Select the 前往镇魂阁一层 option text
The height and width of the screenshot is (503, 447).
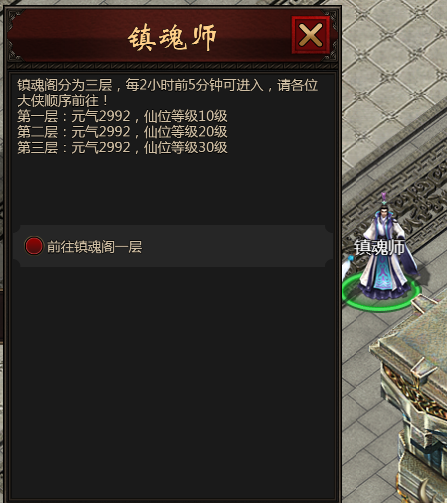click(x=94, y=247)
